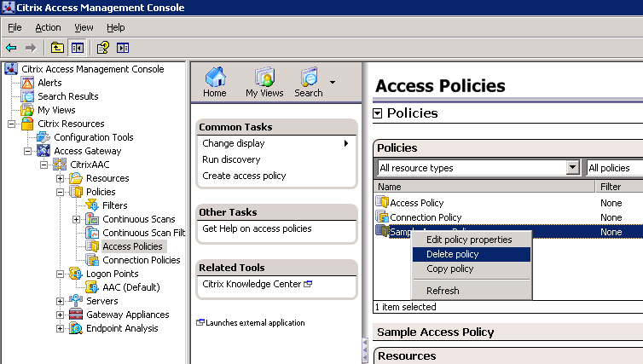
Task: Click the Connection Policies tree icon
Action: click(x=92, y=260)
